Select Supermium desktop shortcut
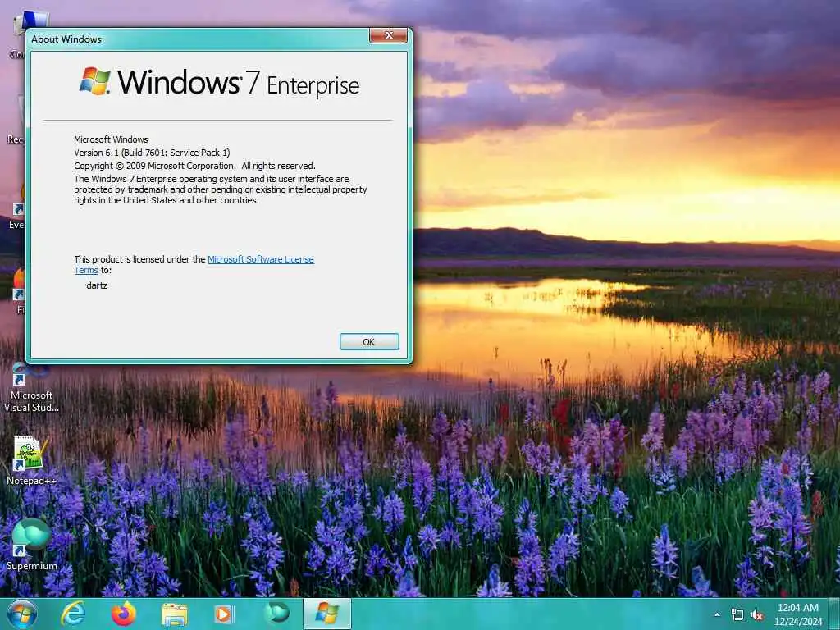Viewport: 840px width, 630px height. 31,545
